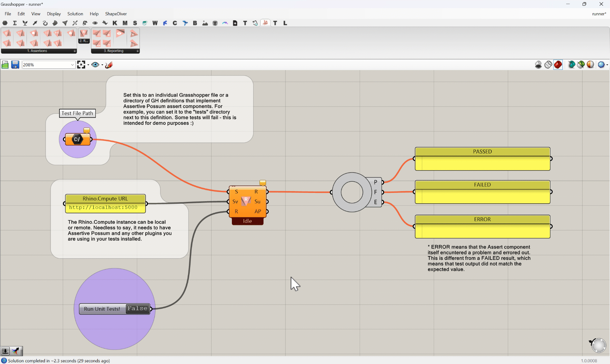Disable preview with the no-preview icon
610x364 pixels.
click(x=539, y=65)
